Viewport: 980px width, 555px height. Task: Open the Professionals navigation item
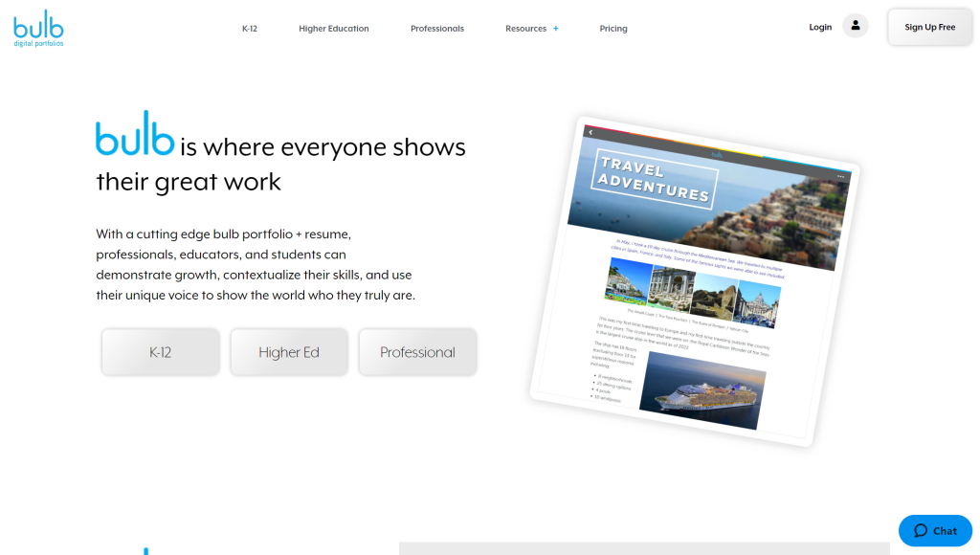(436, 29)
